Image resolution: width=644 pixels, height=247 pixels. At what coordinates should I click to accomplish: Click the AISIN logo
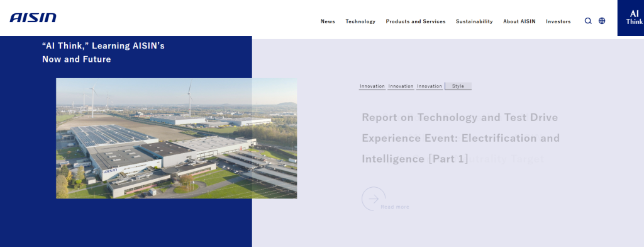point(33,18)
